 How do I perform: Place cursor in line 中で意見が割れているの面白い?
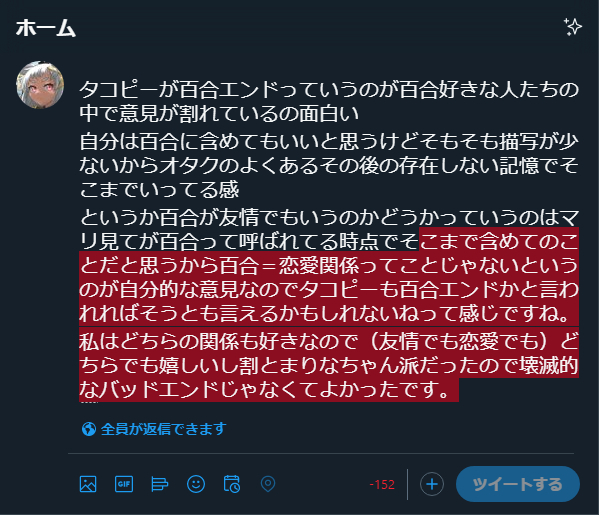[x=219, y=113]
